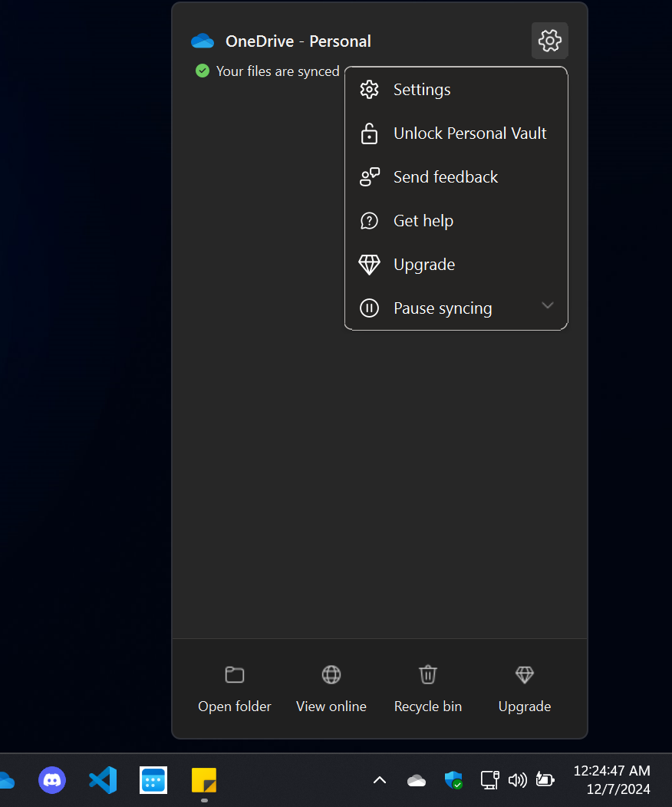Click the blue cloud icon at taskbar edge

click(x=6, y=780)
